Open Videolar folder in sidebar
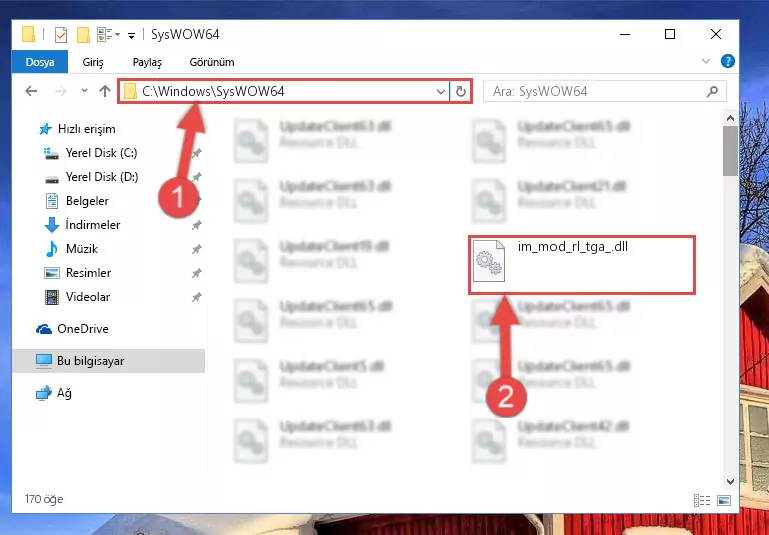 click(x=77, y=297)
